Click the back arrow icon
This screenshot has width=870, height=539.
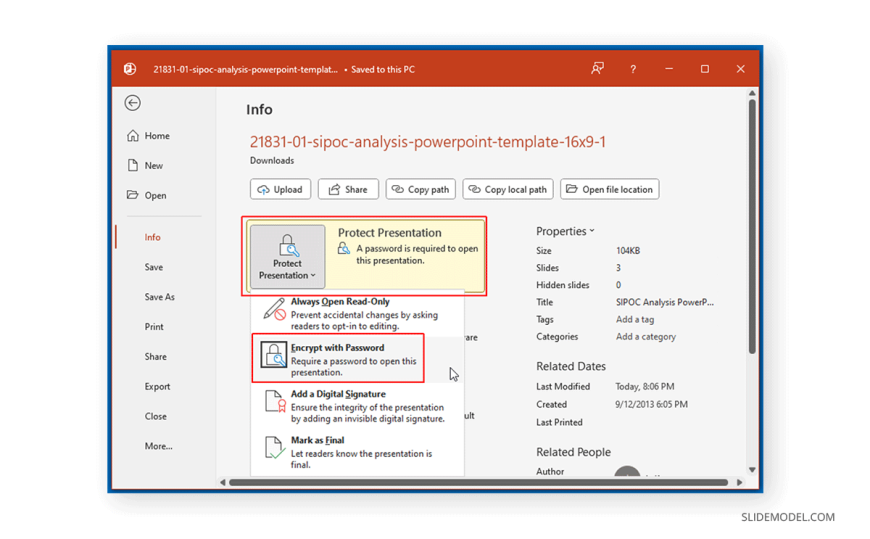pos(132,103)
